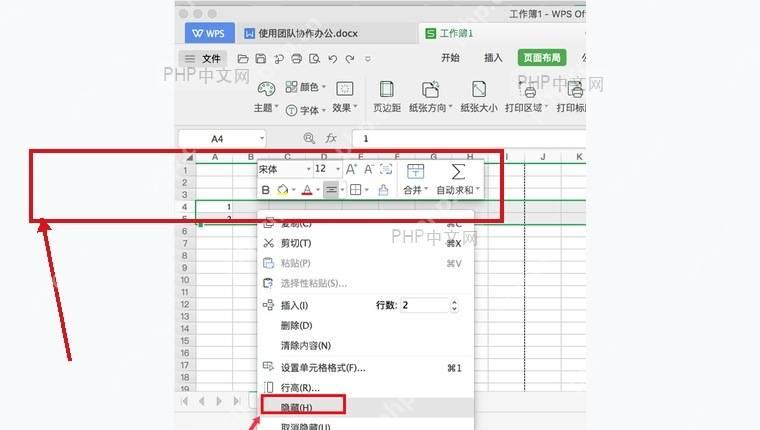The height and width of the screenshot is (430, 760).
Task: Click the red font color A icon
Action: tap(307, 190)
